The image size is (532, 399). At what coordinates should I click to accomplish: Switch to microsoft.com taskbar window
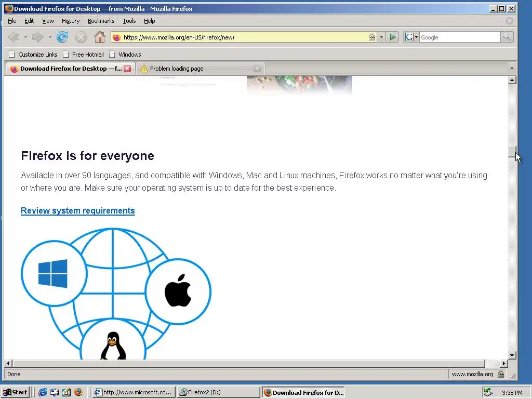point(134,392)
